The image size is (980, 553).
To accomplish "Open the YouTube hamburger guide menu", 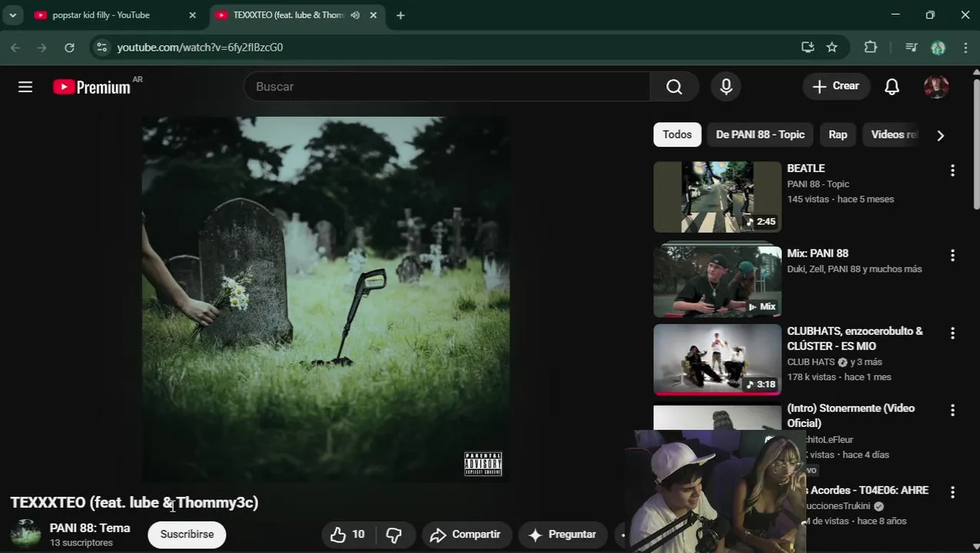I will (x=25, y=87).
